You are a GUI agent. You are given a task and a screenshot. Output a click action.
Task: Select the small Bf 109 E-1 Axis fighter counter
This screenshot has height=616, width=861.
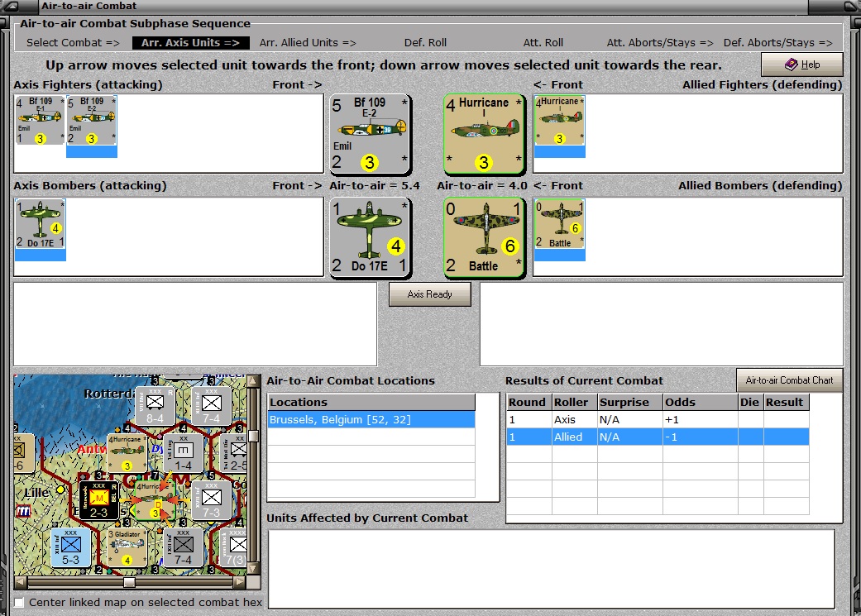point(40,120)
